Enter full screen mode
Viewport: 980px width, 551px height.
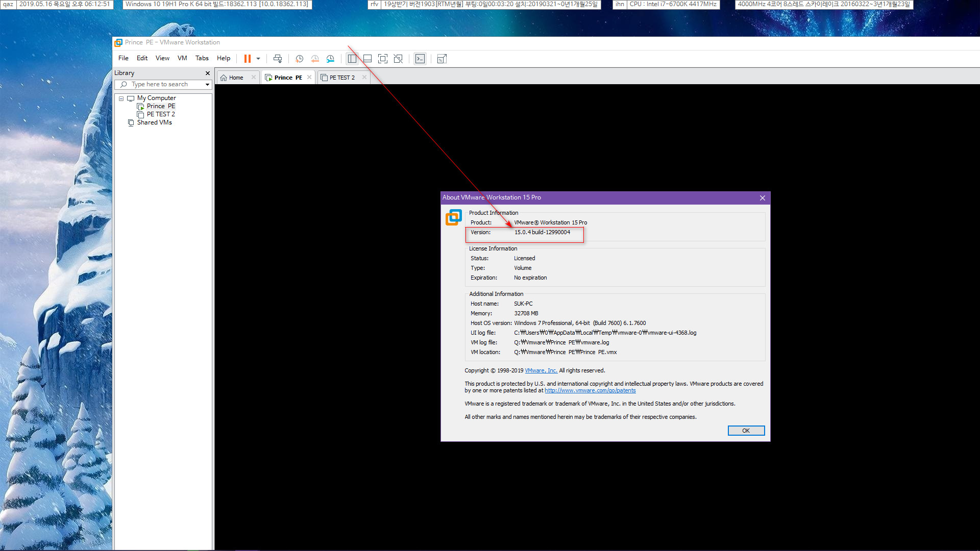pyautogui.click(x=383, y=59)
